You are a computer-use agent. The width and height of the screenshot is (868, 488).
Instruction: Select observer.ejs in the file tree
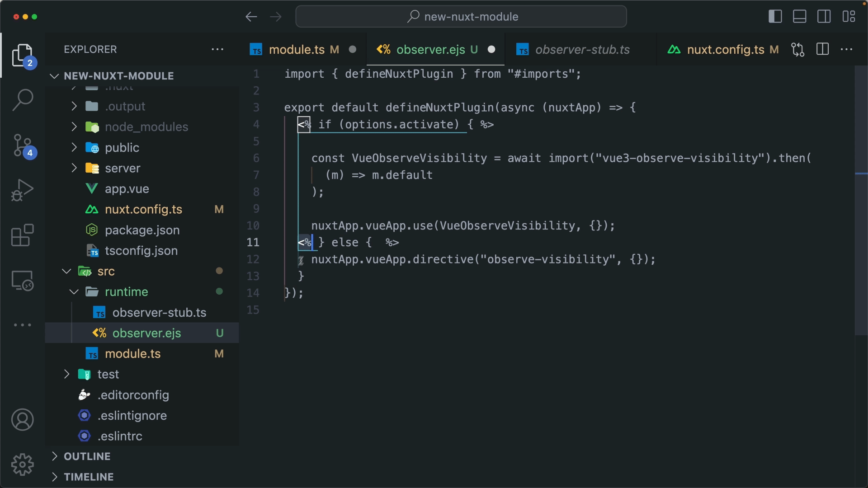click(142, 333)
